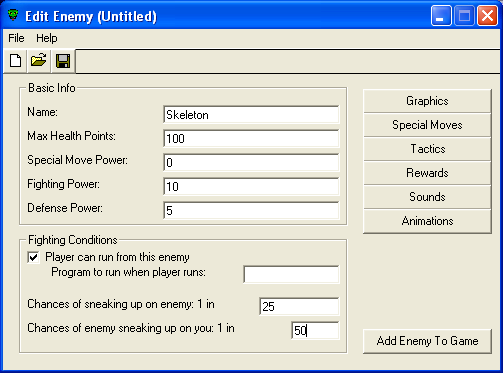Open the Animations button
Viewport: 503px width, 373px height.
[x=427, y=221]
